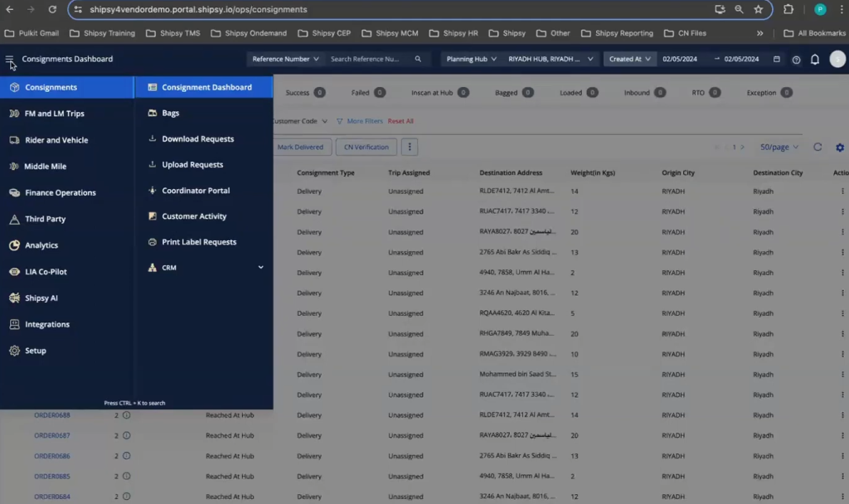This screenshot has width=849, height=504.
Task: Click the search magnifier icon
Action: click(418, 60)
